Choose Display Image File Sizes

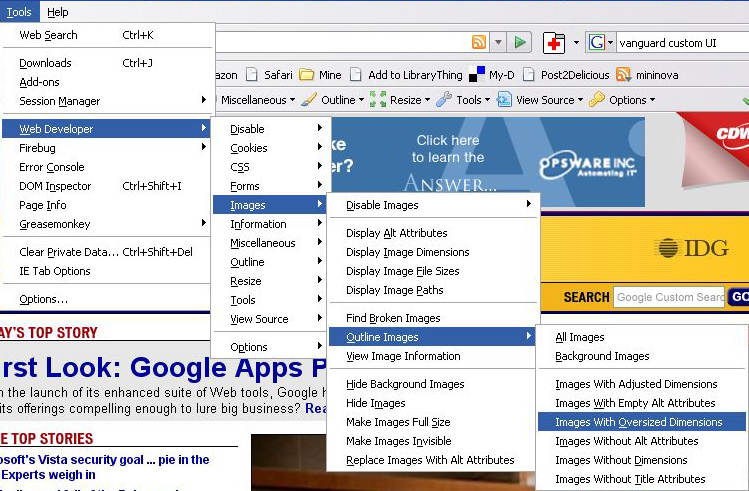pyautogui.click(x=433, y=271)
